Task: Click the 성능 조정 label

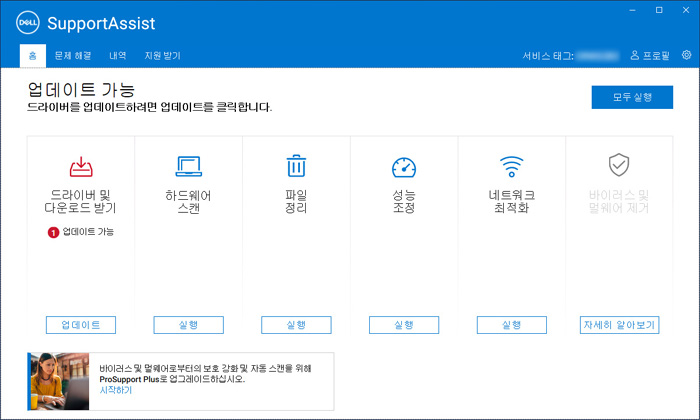Action: [404, 201]
